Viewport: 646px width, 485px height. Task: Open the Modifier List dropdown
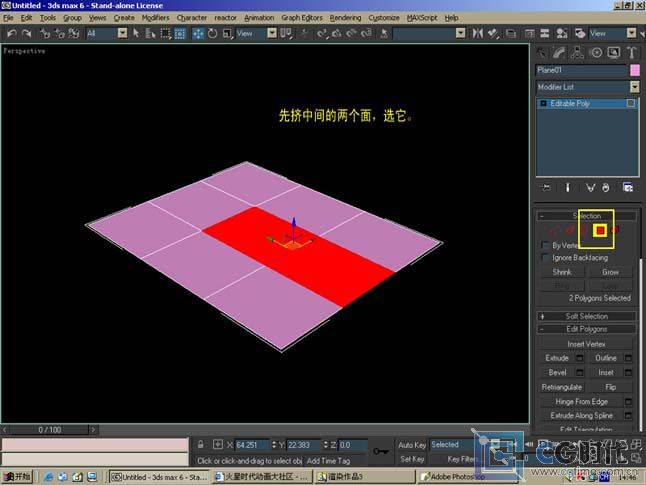(634, 87)
